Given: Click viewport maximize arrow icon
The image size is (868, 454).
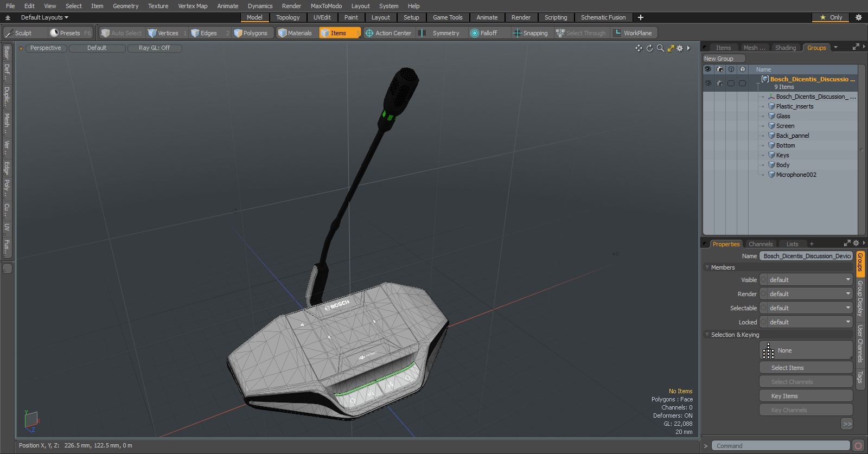Looking at the screenshot, I should (x=671, y=48).
